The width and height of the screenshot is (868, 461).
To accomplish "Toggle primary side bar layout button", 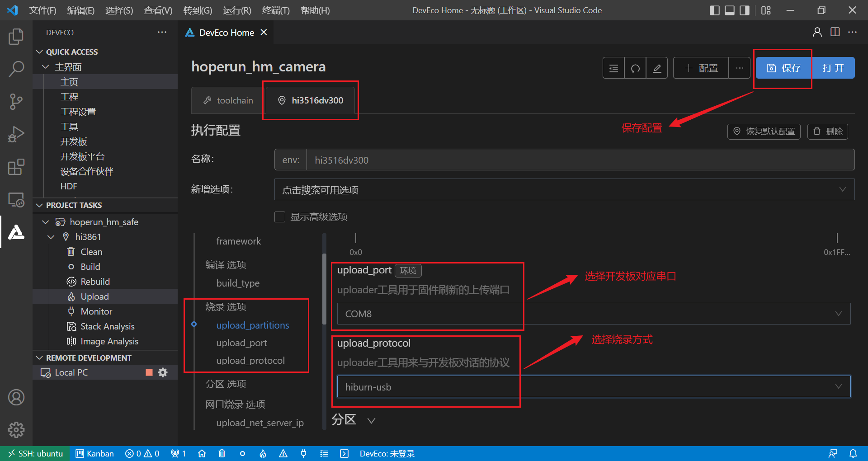I will tap(715, 10).
